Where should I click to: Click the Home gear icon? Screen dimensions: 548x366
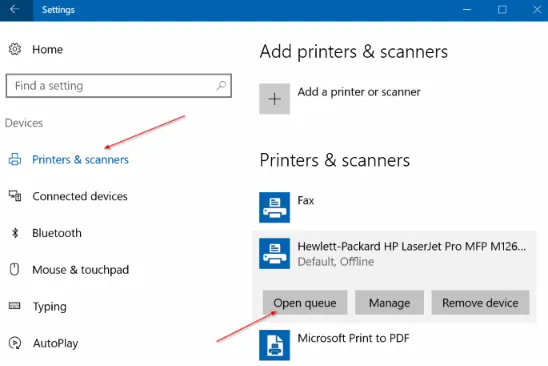point(15,49)
